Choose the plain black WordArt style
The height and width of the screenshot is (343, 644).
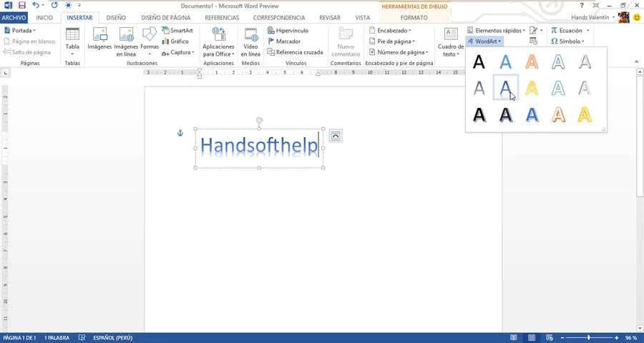tap(479, 62)
